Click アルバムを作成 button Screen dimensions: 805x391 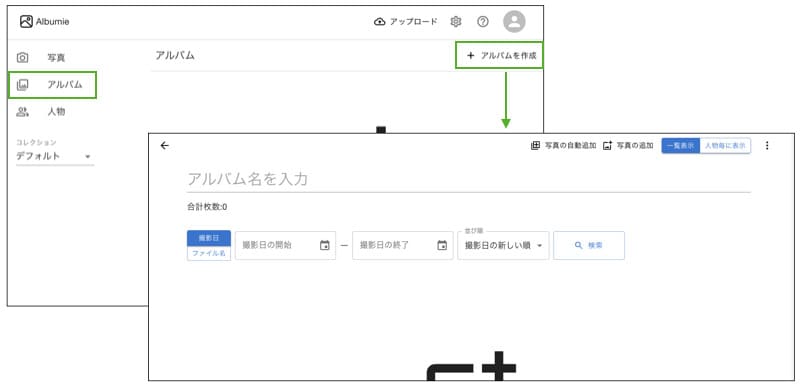pos(499,55)
